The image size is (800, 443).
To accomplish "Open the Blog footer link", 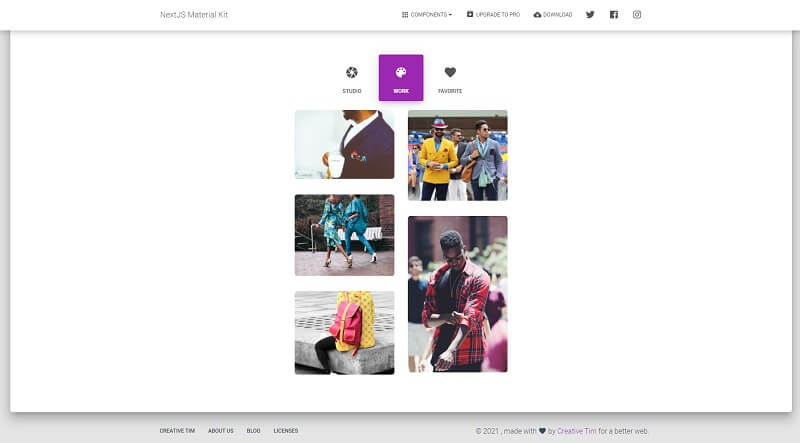I will (253, 431).
